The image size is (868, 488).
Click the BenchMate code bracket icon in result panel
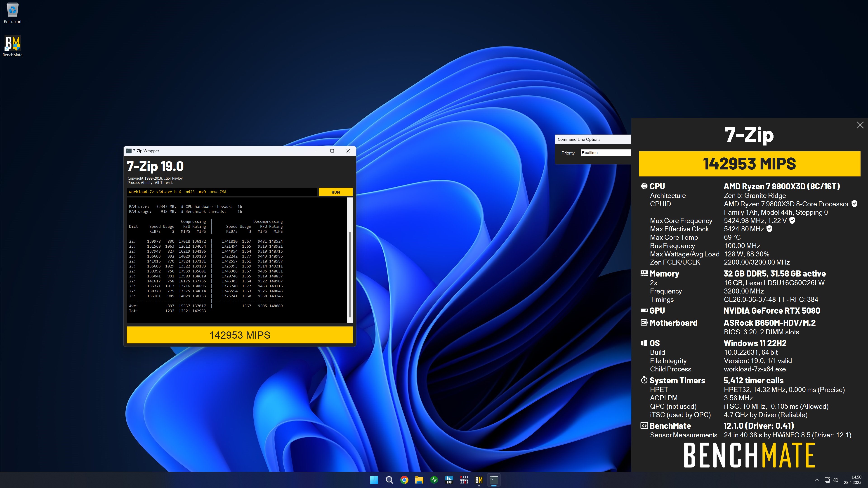pyautogui.click(x=644, y=425)
